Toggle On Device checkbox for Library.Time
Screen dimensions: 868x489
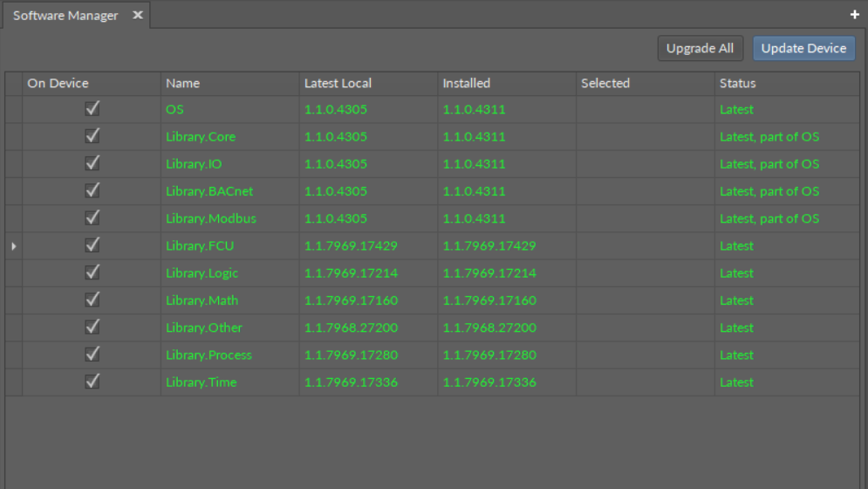tap(92, 382)
